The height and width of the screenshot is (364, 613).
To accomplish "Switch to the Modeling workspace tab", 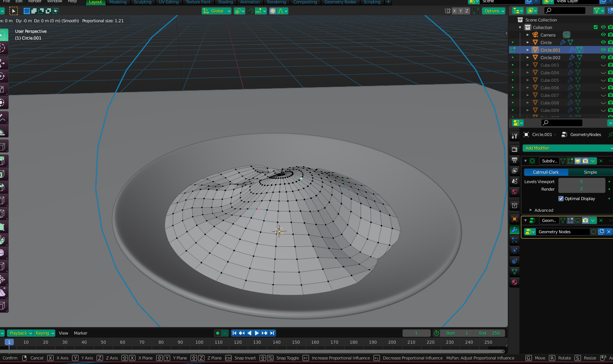I will tap(118, 2).
